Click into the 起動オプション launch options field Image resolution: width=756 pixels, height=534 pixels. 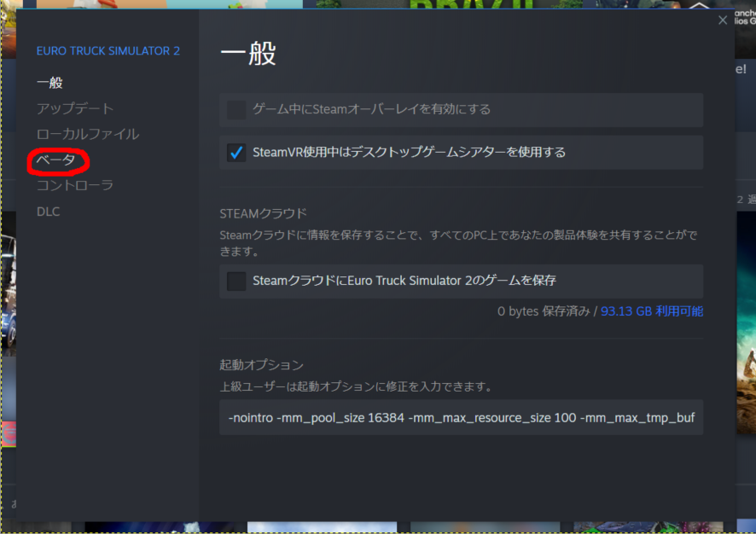(461, 417)
